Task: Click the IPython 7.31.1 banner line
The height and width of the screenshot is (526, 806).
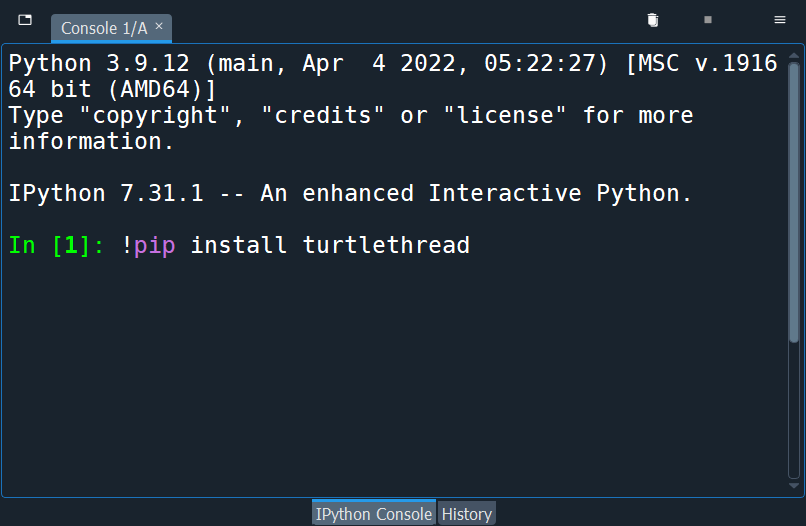Action: coord(350,193)
